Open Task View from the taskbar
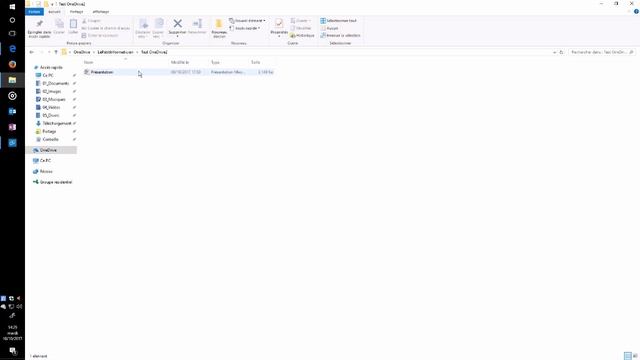The width and height of the screenshot is (640, 360). click(12, 33)
